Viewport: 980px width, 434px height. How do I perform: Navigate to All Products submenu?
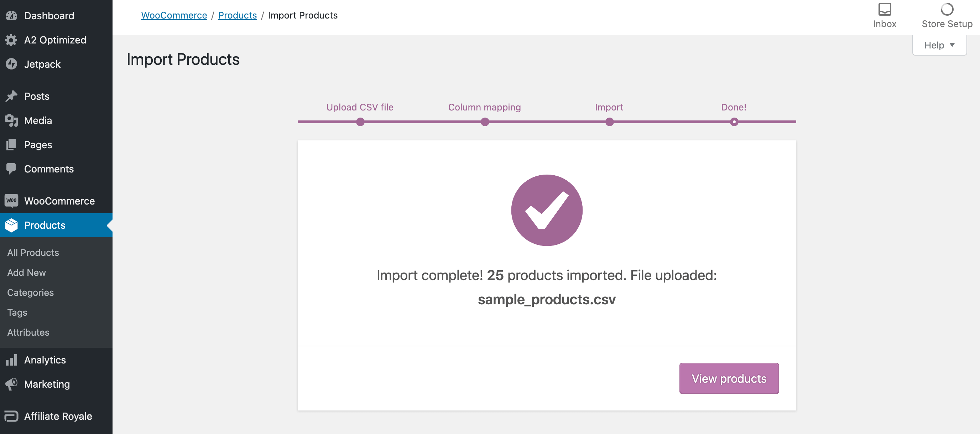click(x=33, y=252)
